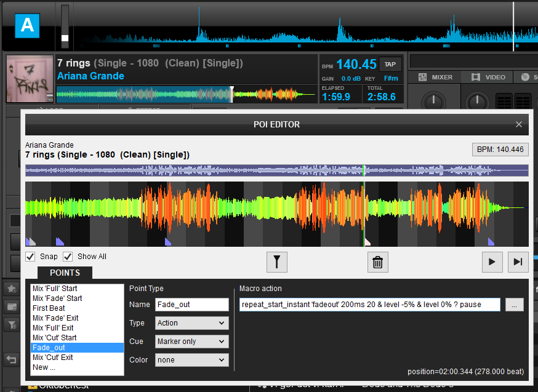Image resolution: width=538 pixels, height=392 pixels.
Task: Select Mix 'Full' Exit in points list
Action: [x=77, y=328]
